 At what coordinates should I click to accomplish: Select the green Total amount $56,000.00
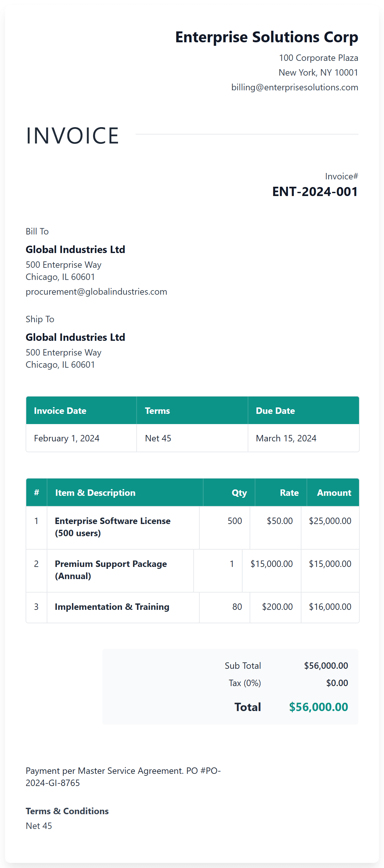click(x=318, y=707)
